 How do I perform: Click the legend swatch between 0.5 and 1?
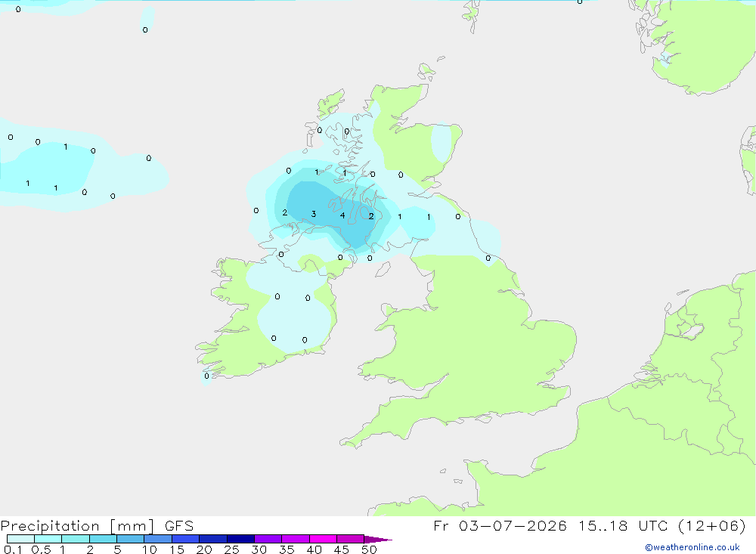pyautogui.click(x=48, y=539)
